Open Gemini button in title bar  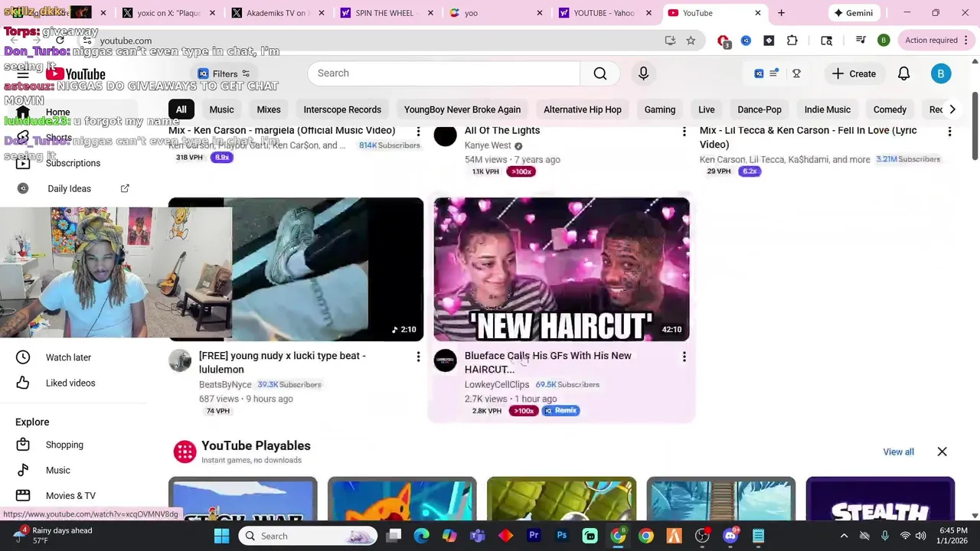tap(854, 13)
